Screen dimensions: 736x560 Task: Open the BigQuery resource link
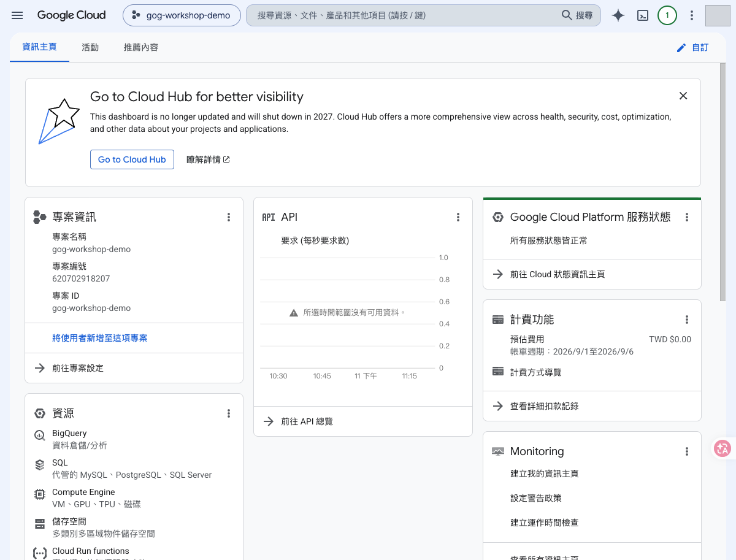(69, 433)
